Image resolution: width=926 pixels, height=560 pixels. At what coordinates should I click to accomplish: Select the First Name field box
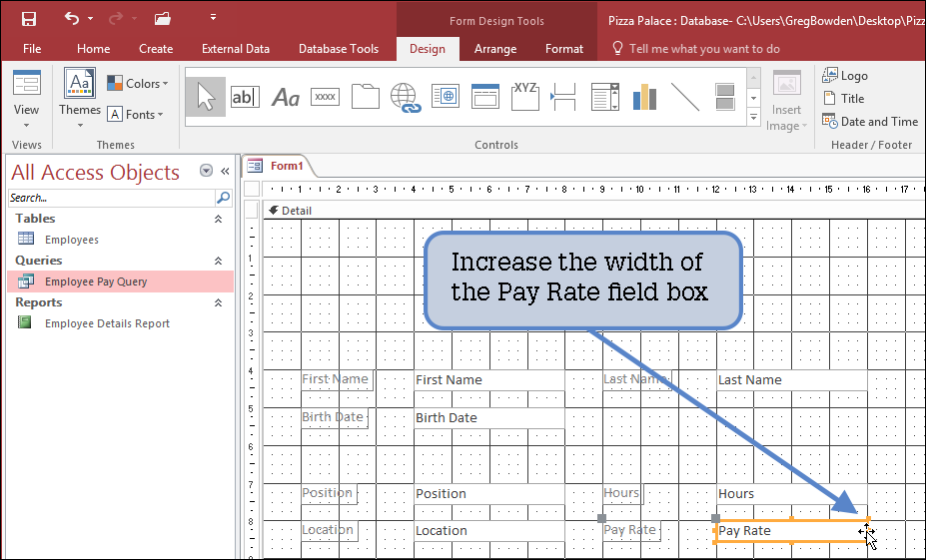[x=489, y=380]
